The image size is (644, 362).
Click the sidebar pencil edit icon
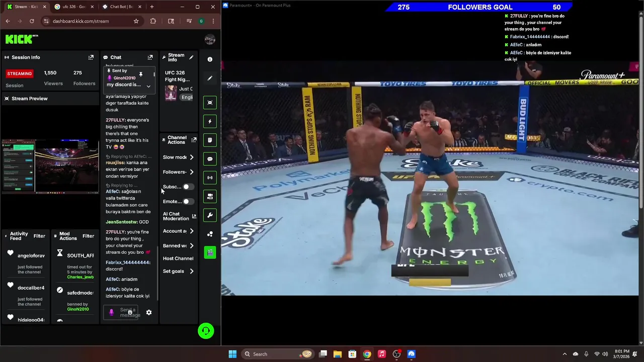pyautogui.click(x=210, y=78)
